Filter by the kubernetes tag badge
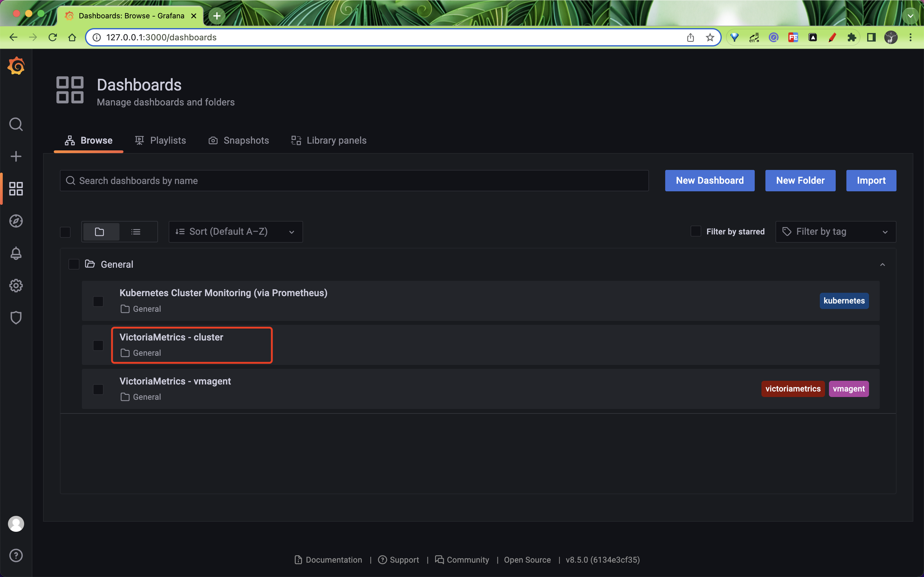 point(844,301)
